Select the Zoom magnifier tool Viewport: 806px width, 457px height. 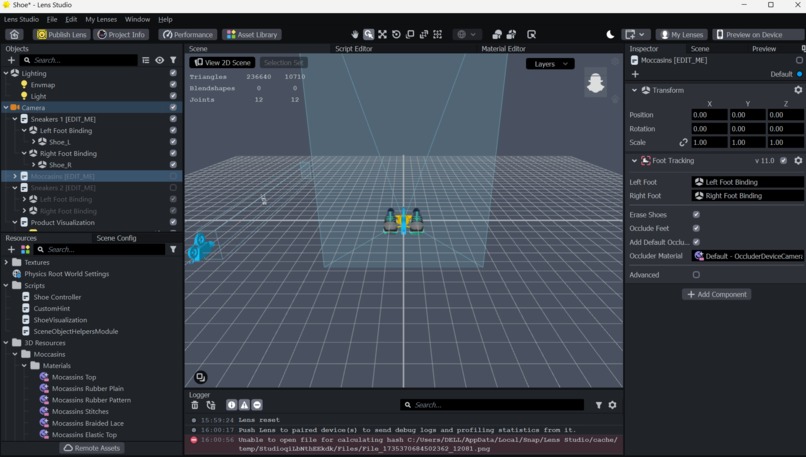[369, 34]
